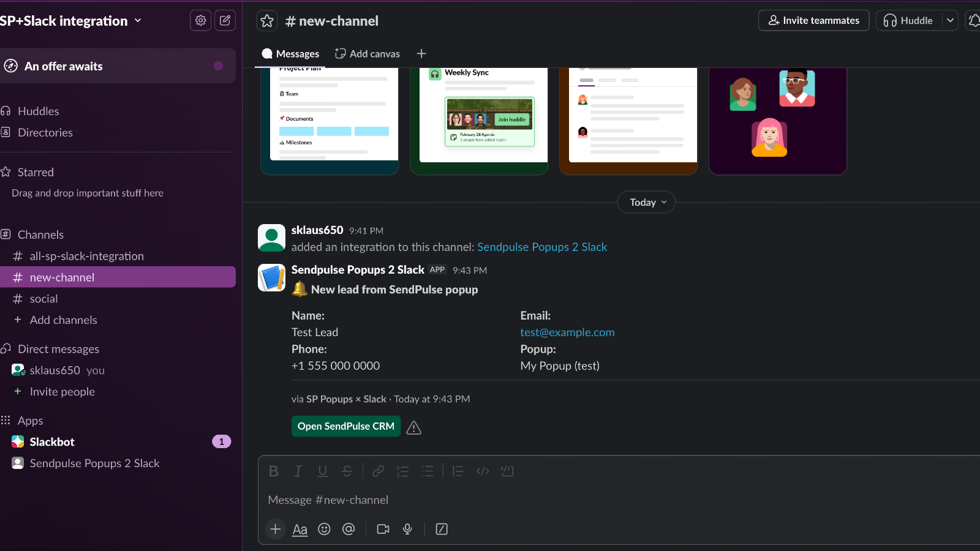
Task: Click Add canvas tab
Action: click(x=367, y=54)
